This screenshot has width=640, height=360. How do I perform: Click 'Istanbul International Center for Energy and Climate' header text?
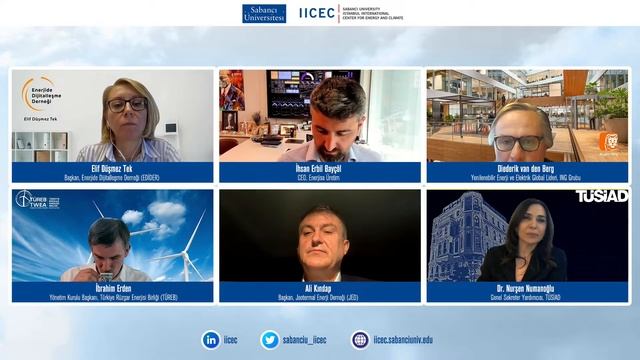tap(372, 13)
